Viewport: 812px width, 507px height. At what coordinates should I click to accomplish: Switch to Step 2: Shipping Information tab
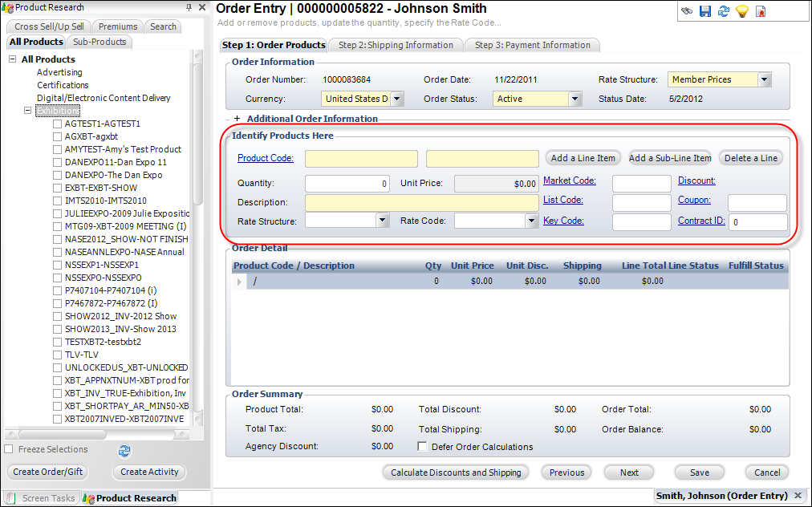(x=396, y=45)
